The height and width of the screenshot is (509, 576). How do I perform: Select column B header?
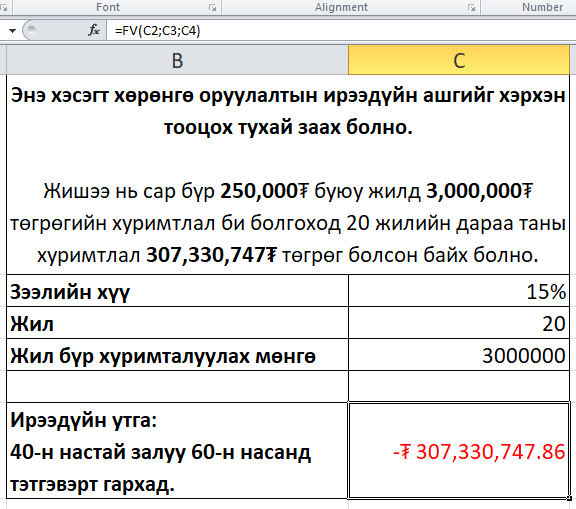pyautogui.click(x=177, y=60)
